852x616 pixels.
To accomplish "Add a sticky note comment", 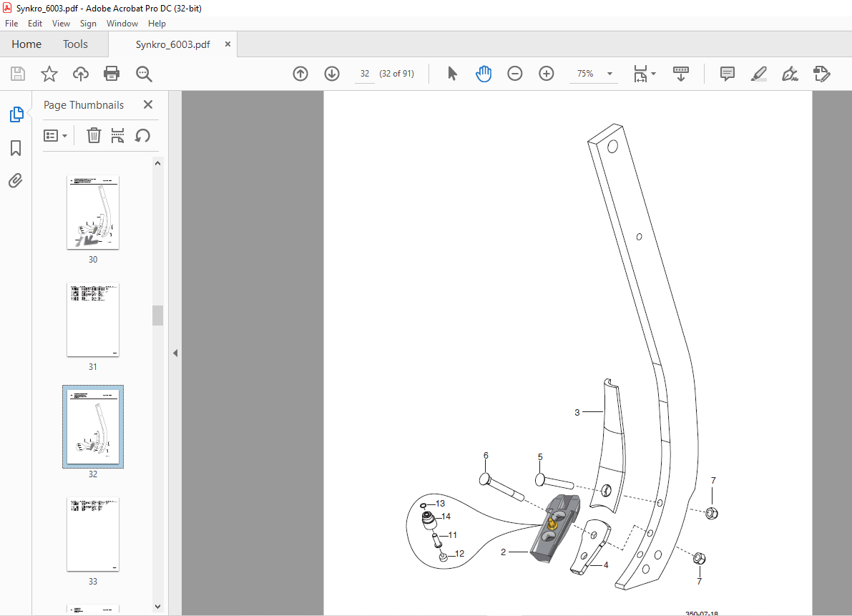I will (727, 73).
